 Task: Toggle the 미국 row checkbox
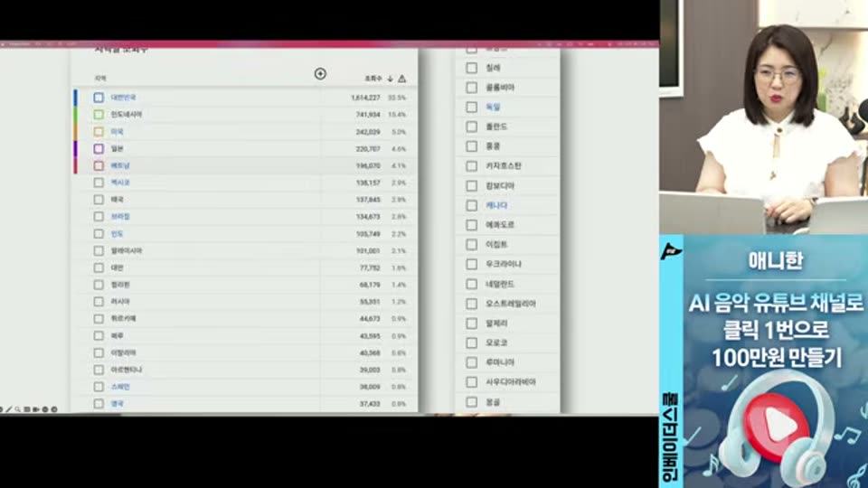(99, 132)
